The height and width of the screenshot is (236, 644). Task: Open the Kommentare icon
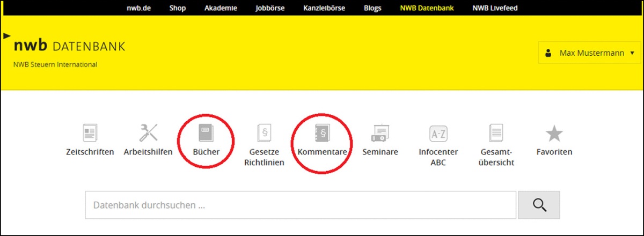click(x=322, y=133)
